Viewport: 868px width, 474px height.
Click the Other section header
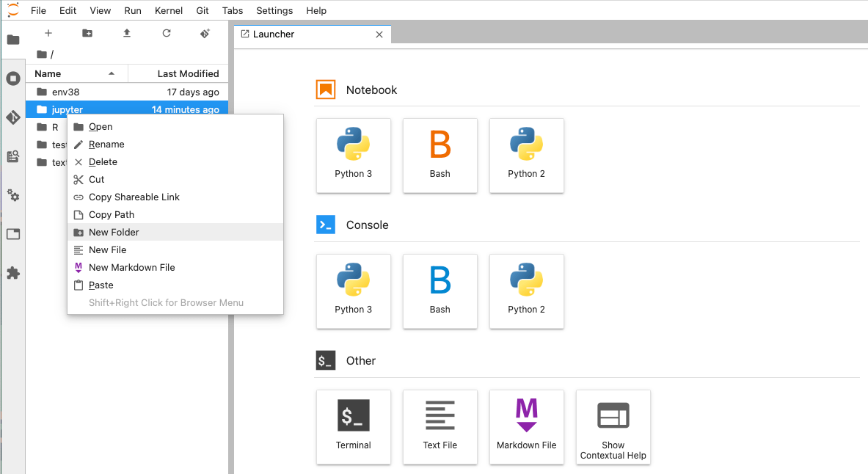(361, 360)
